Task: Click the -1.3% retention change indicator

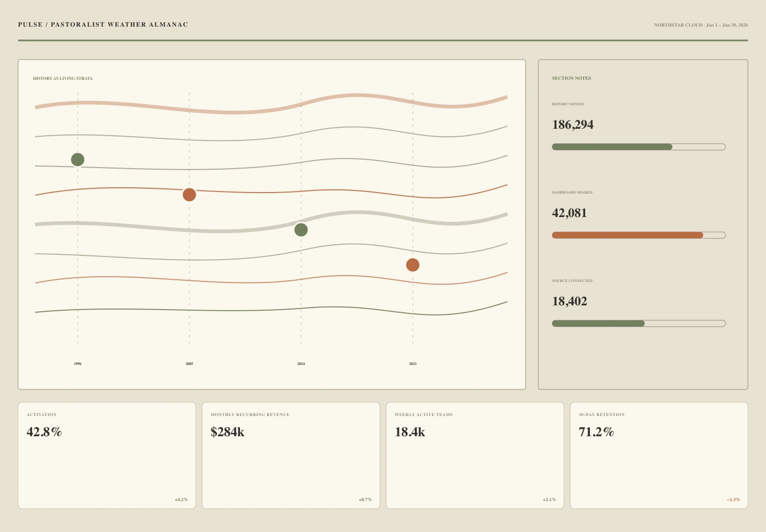Action: tap(734, 500)
